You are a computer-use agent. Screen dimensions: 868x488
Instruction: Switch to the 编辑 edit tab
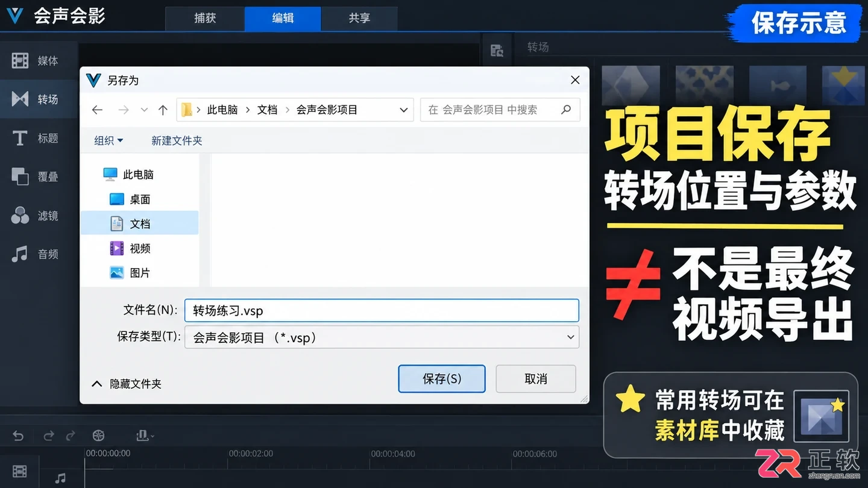[283, 18]
